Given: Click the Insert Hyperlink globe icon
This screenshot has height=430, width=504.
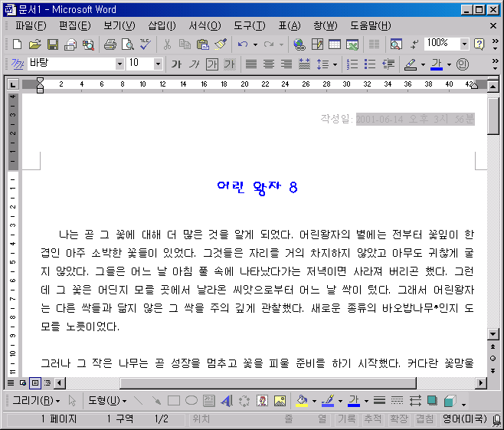Looking at the screenshot, I should pos(299,44).
